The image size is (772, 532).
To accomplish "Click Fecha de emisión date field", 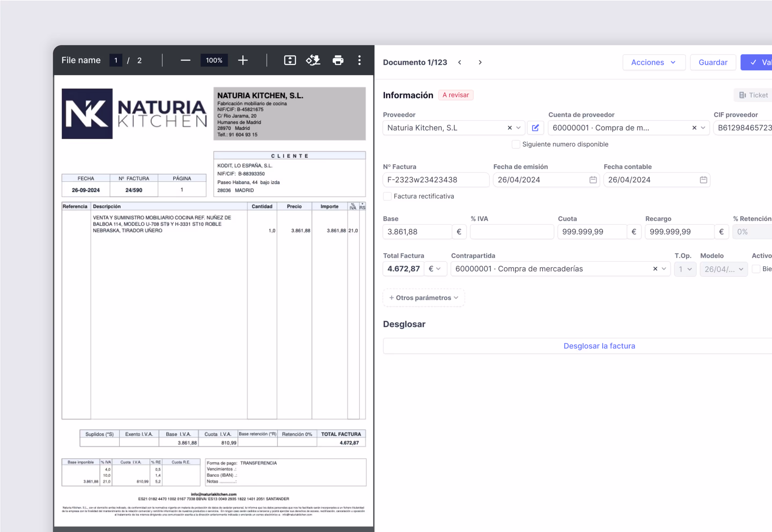I will coord(546,180).
